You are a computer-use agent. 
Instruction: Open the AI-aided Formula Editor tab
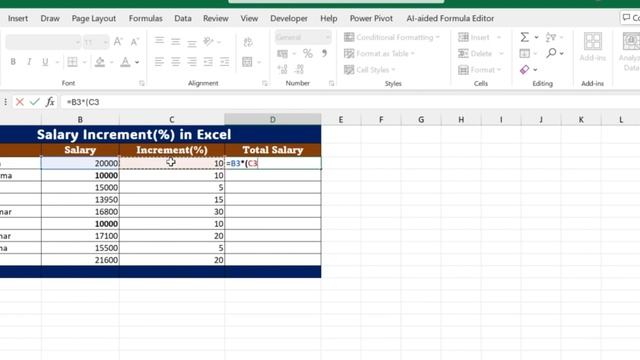click(x=450, y=18)
